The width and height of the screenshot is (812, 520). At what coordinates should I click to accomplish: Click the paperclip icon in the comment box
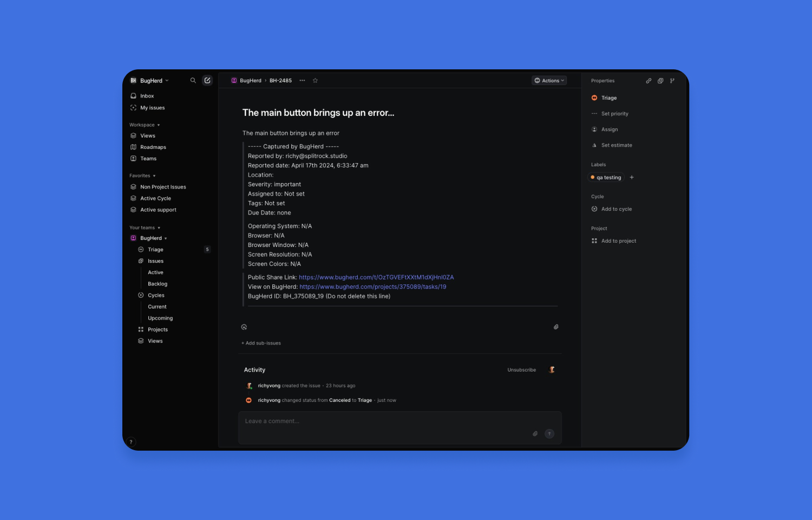pos(535,434)
